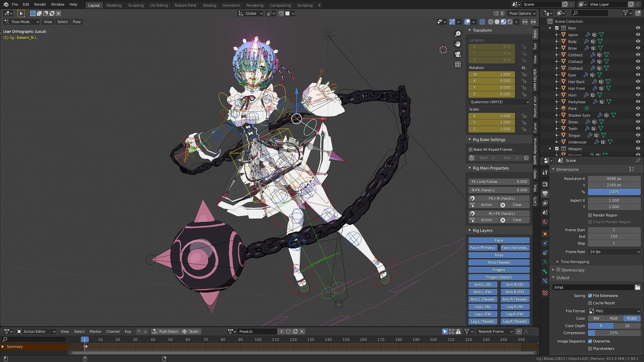The width and height of the screenshot is (644, 362).
Task: Select the rendered viewport shading icon
Action: pos(510,22)
